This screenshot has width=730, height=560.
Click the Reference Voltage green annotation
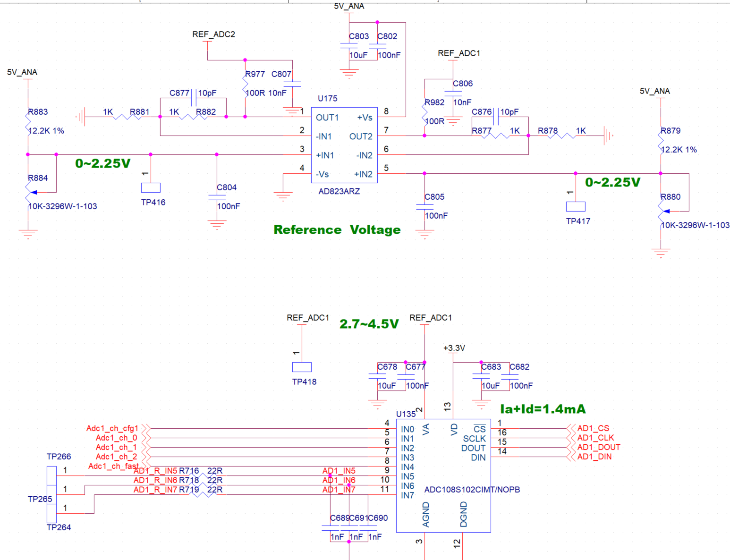coord(337,230)
